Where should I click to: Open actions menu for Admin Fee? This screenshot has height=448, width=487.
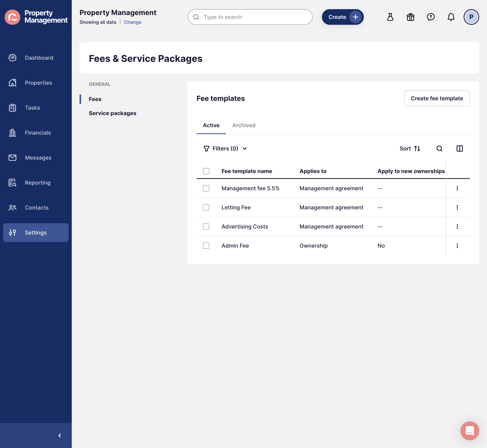(457, 246)
